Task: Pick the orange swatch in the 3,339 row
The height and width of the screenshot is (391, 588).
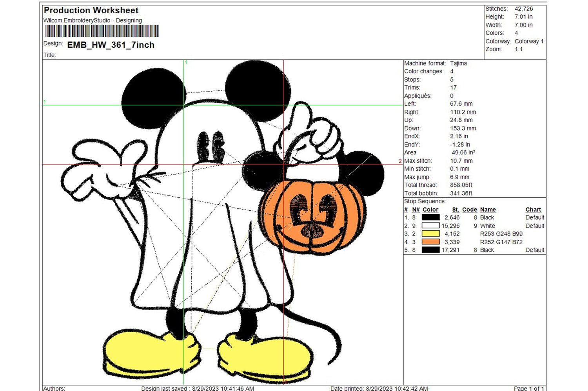Action: 430,242
